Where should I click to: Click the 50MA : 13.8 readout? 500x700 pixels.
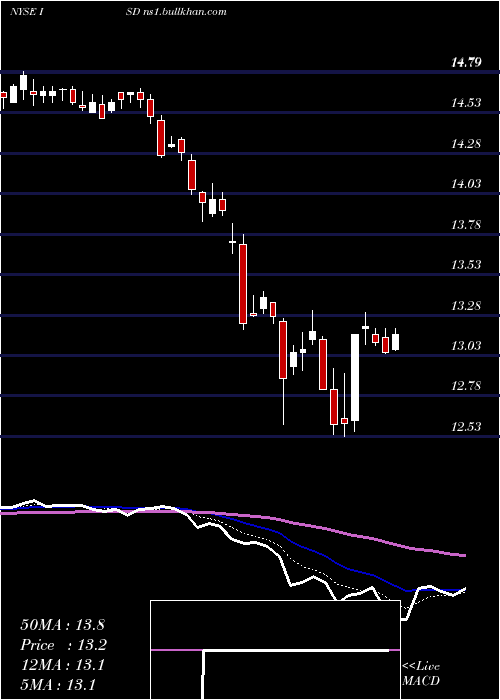62,625
